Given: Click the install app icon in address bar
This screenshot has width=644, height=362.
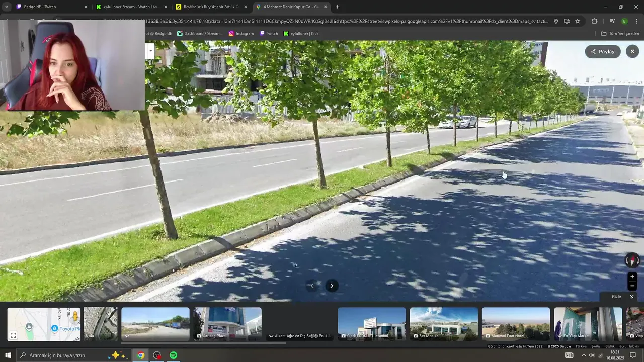Looking at the screenshot, I should (567, 21).
